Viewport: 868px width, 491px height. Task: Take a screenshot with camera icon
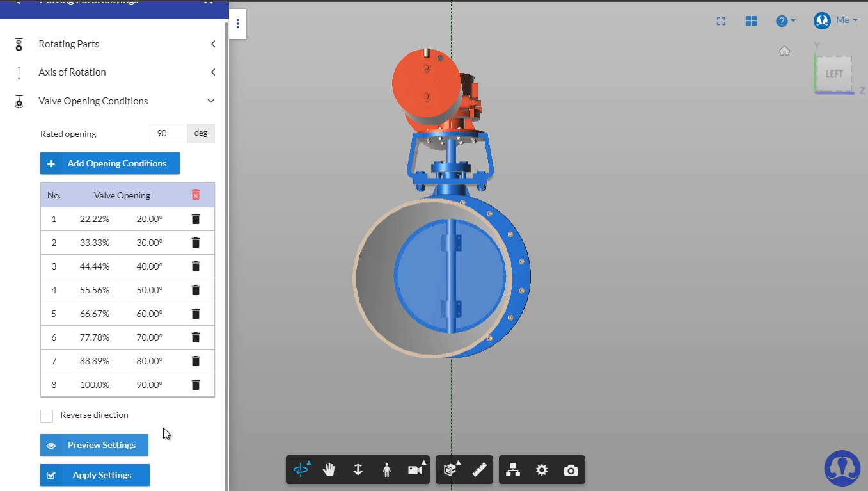point(571,471)
